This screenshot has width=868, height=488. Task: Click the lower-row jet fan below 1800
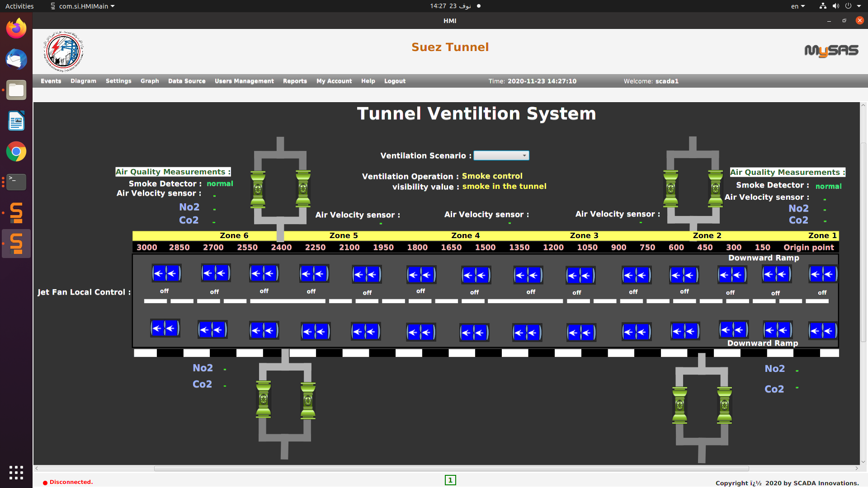(x=421, y=333)
